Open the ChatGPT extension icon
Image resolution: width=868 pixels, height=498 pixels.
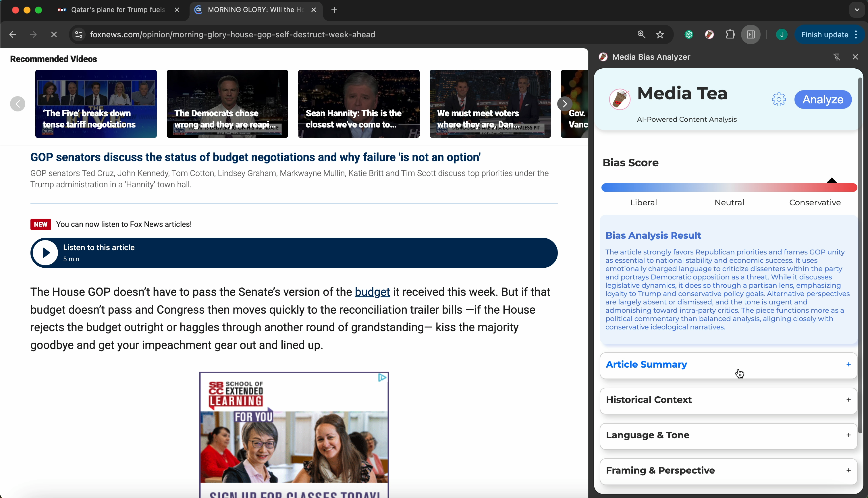coord(689,34)
